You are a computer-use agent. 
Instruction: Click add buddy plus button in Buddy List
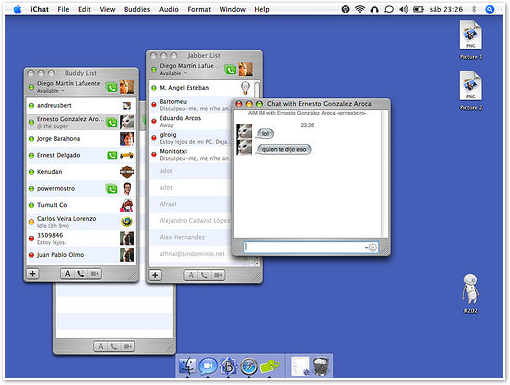click(33, 274)
